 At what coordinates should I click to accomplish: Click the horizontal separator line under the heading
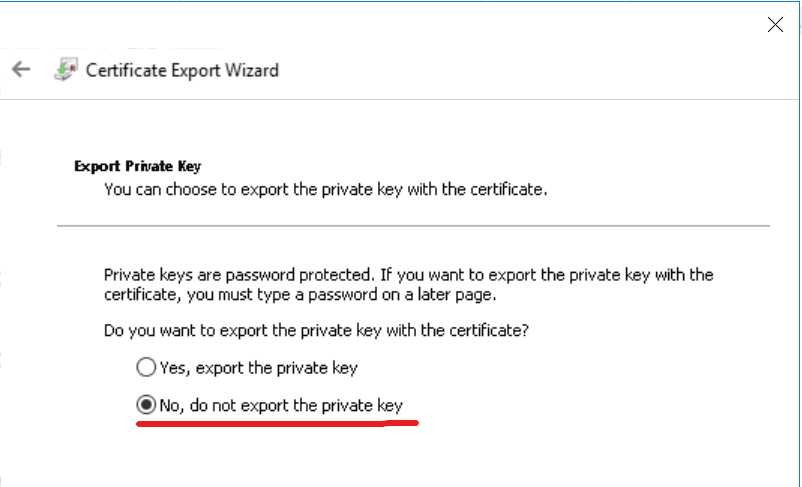pyautogui.click(x=413, y=227)
